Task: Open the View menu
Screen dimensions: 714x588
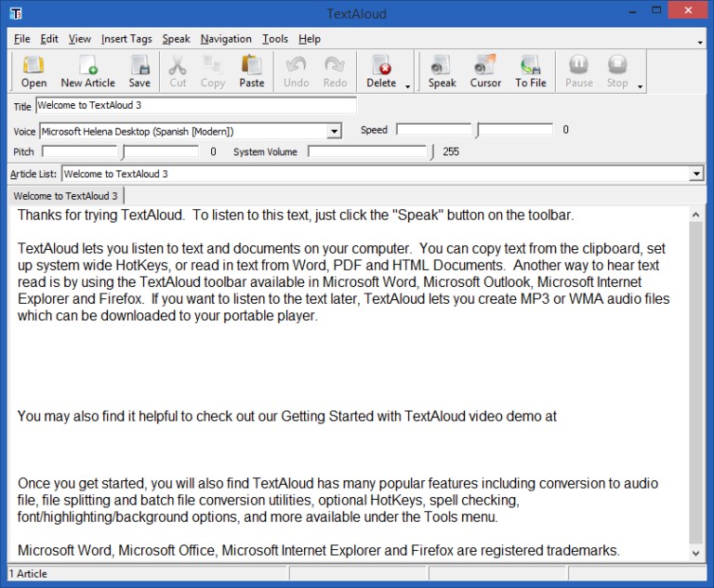Action: click(80, 39)
